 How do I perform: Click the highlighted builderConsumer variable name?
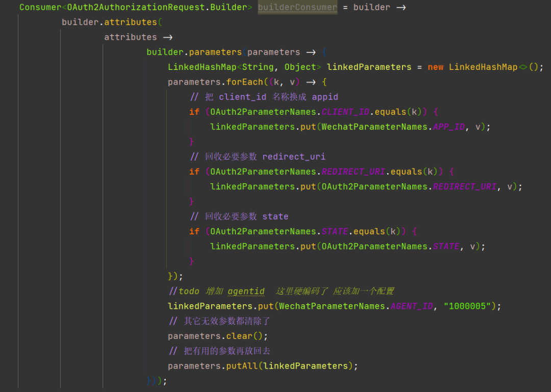pyautogui.click(x=297, y=7)
